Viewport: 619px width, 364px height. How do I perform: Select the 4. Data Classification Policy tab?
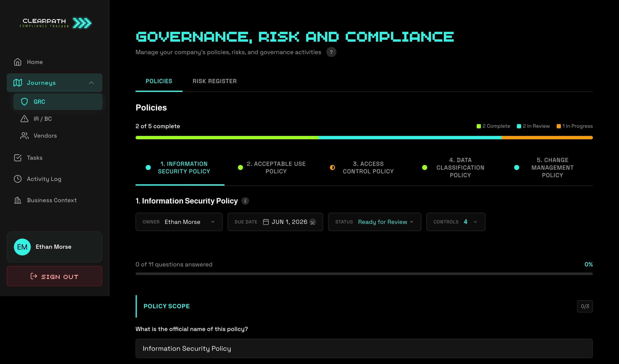456,168
